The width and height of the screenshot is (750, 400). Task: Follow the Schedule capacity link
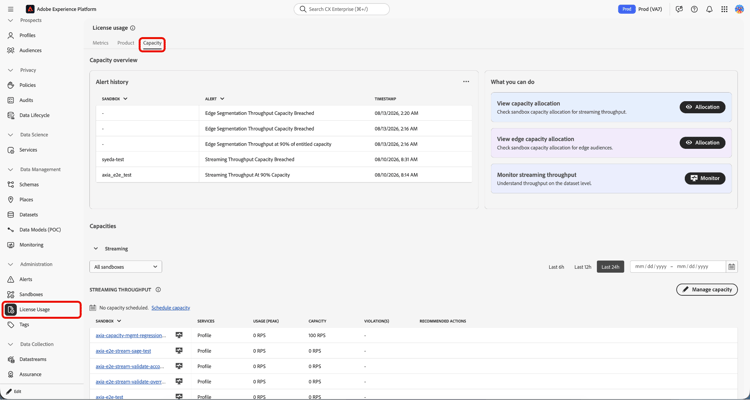click(x=170, y=308)
